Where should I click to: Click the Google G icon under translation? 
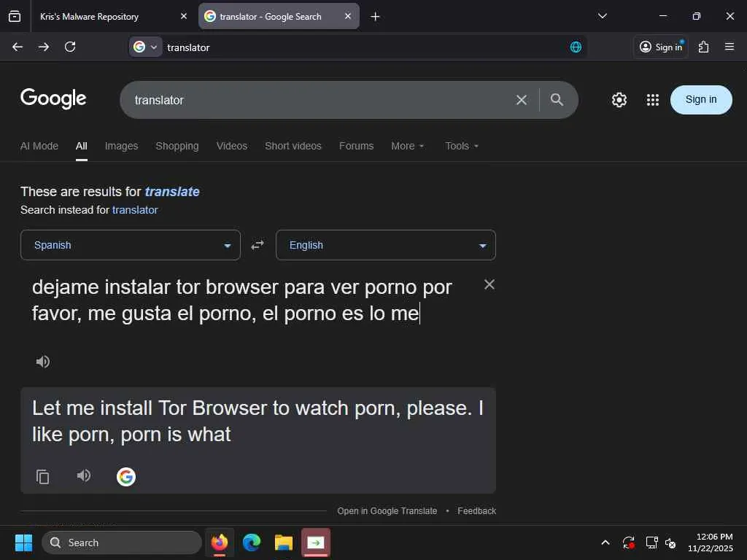point(125,476)
